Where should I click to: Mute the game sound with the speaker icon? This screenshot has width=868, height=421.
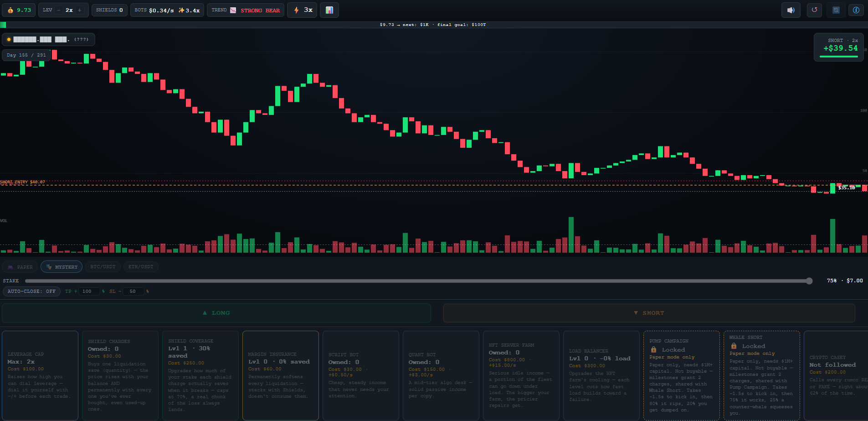(791, 10)
